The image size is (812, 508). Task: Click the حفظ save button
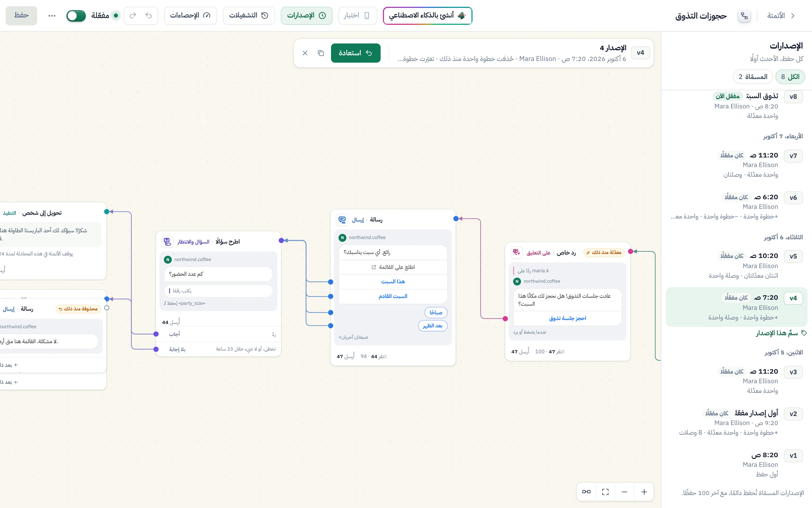click(21, 16)
